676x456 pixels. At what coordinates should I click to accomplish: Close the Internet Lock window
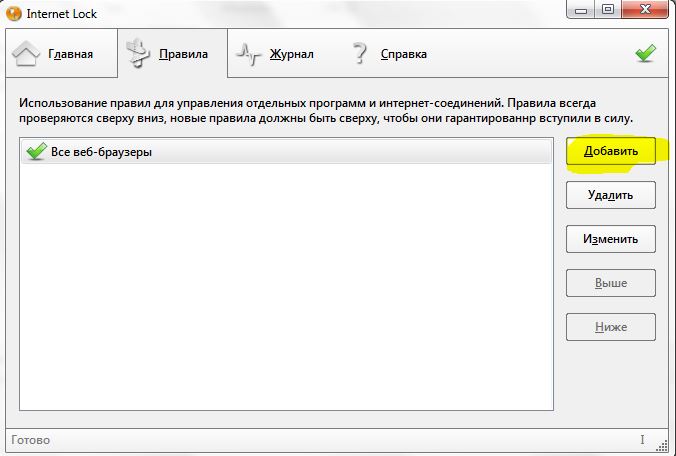point(646,10)
